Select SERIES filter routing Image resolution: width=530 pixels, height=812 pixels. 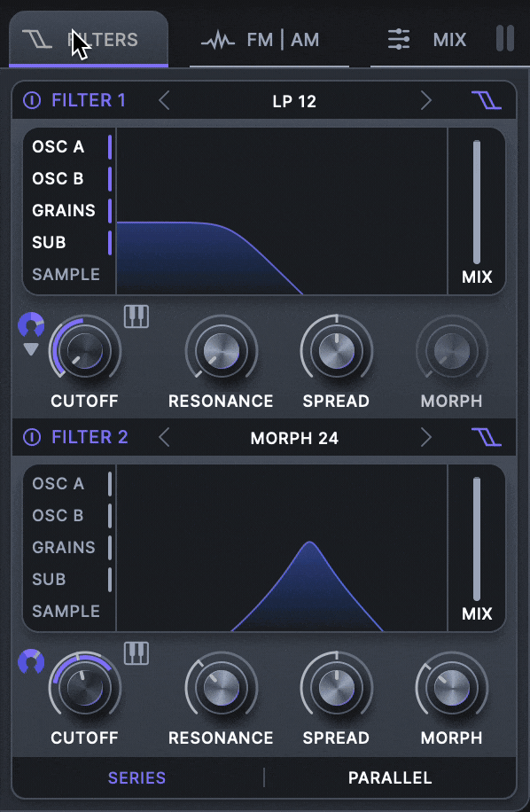(136, 777)
